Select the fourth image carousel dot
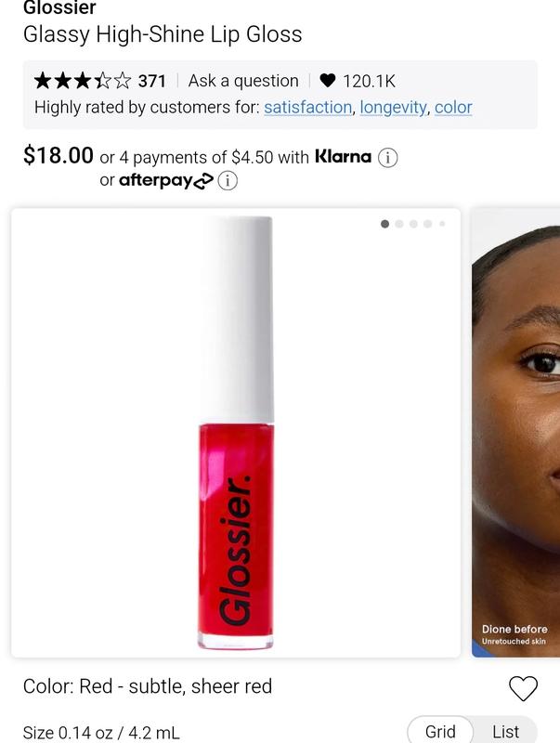The height and width of the screenshot is (743, 560). point(428,224)
